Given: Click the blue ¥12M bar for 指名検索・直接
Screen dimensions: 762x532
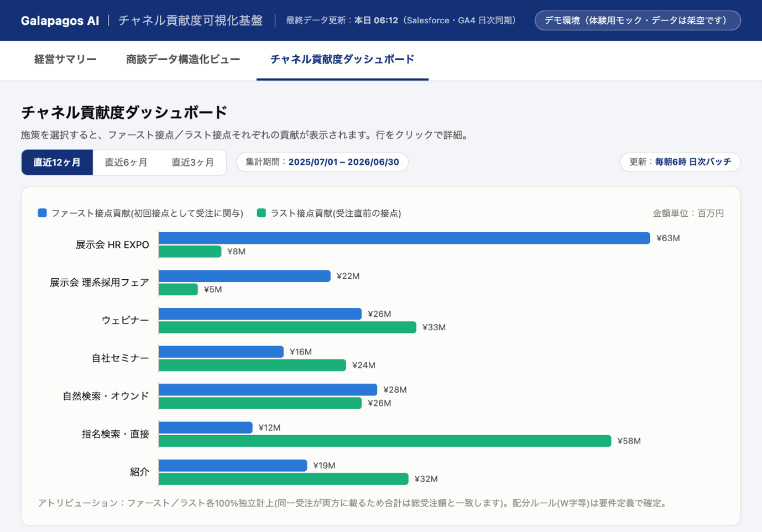Looking at the screenshot, I should pyautogui.click(x=206, y=427).
